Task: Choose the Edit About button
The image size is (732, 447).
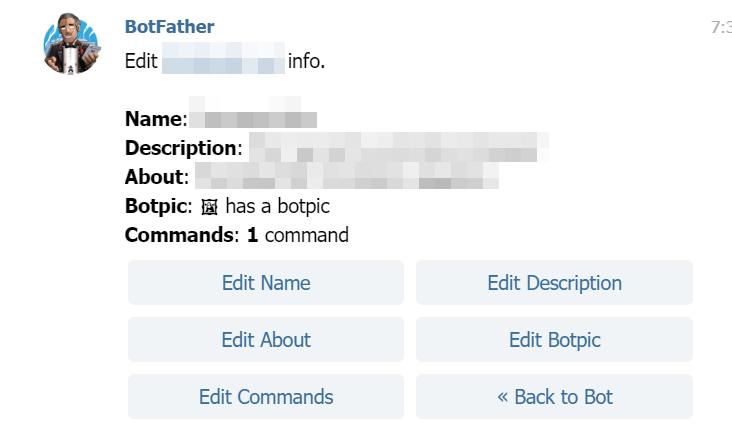Action: (x=266, y=340)
